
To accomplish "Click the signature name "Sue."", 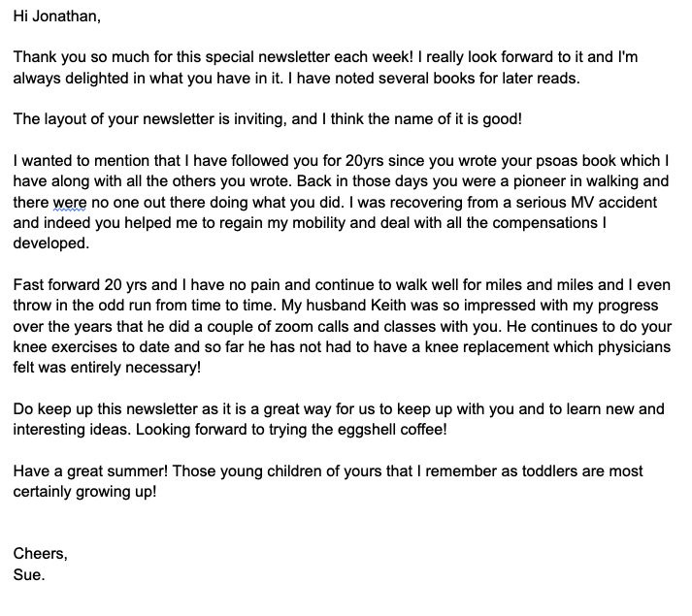I will coord(29,574).
